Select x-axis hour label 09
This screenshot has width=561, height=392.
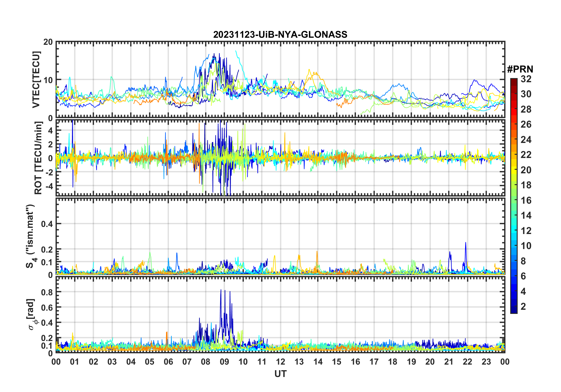224,362
